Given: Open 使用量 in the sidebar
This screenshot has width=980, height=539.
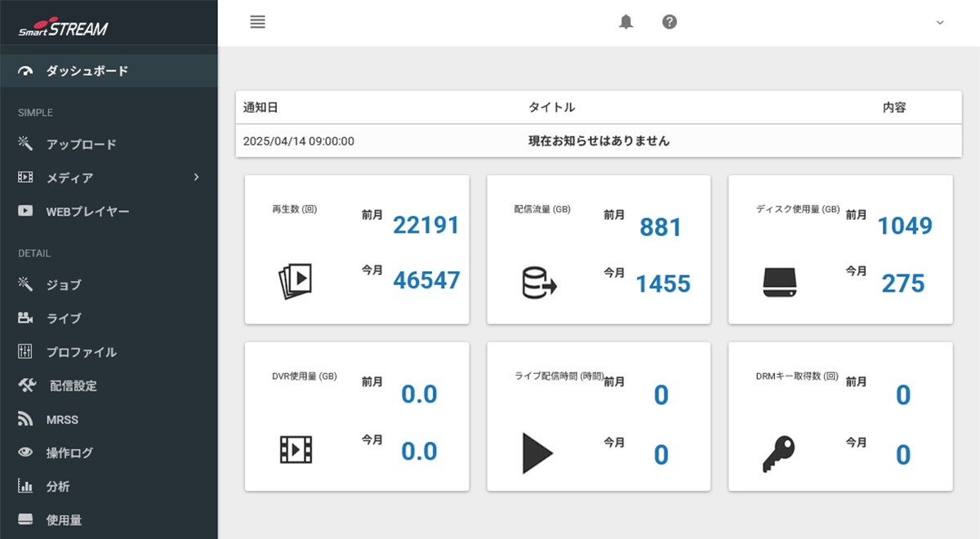Looking at the screenshot, I should (64, 520).
